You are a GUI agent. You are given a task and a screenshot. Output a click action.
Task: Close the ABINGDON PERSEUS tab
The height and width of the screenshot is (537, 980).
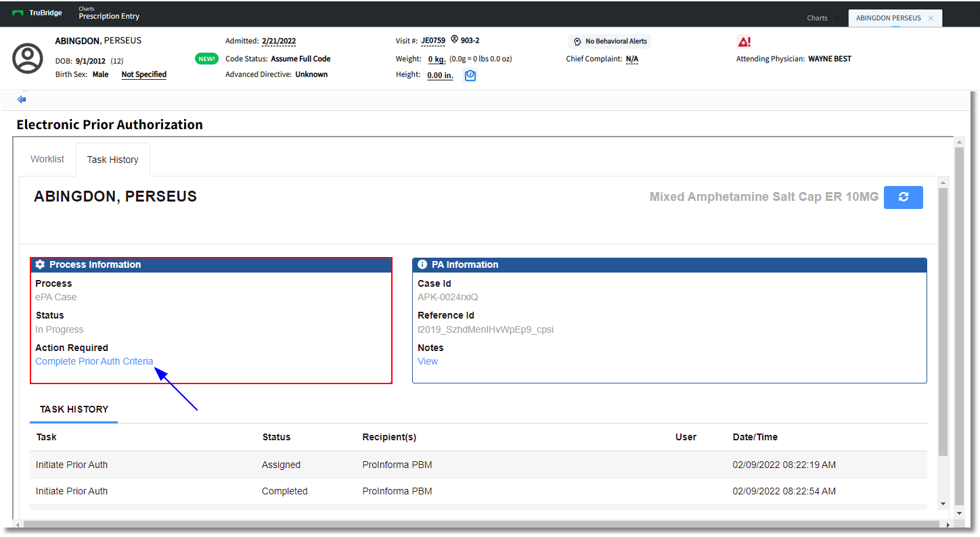931,18
